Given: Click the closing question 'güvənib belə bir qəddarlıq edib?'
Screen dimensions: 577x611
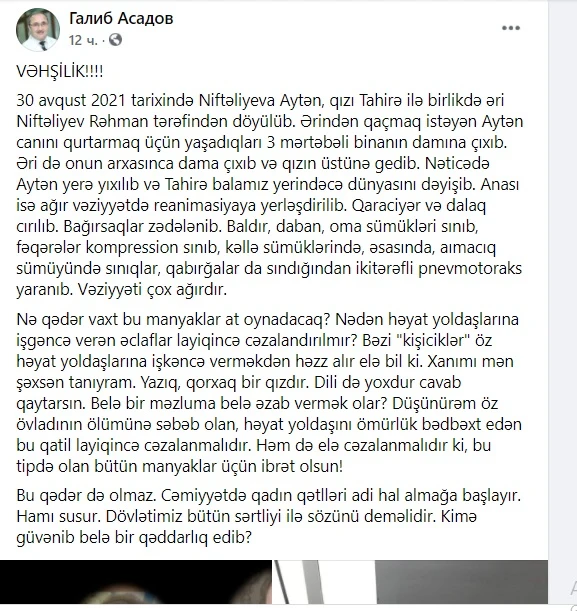Looking at the screenshot, I should [x=134, y=538].
